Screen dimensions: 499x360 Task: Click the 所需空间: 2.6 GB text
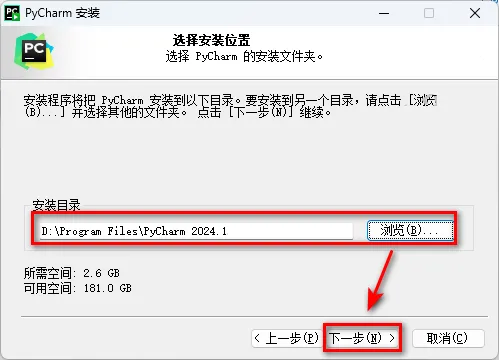[x=72, y=273]
